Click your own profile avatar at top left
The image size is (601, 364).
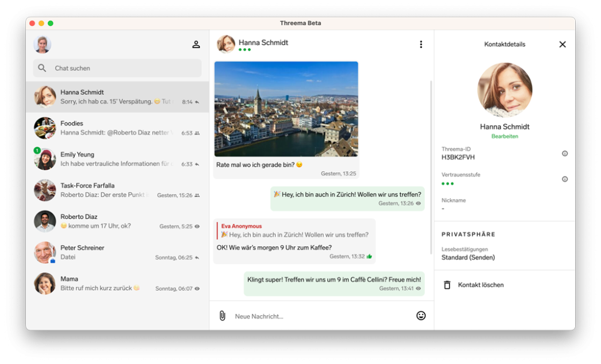[x=42, y=45]
